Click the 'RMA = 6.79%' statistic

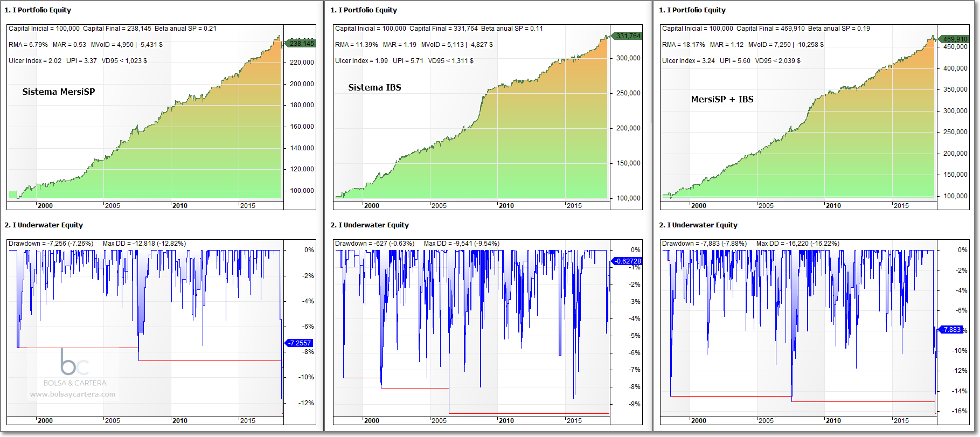tap(28, 45)
